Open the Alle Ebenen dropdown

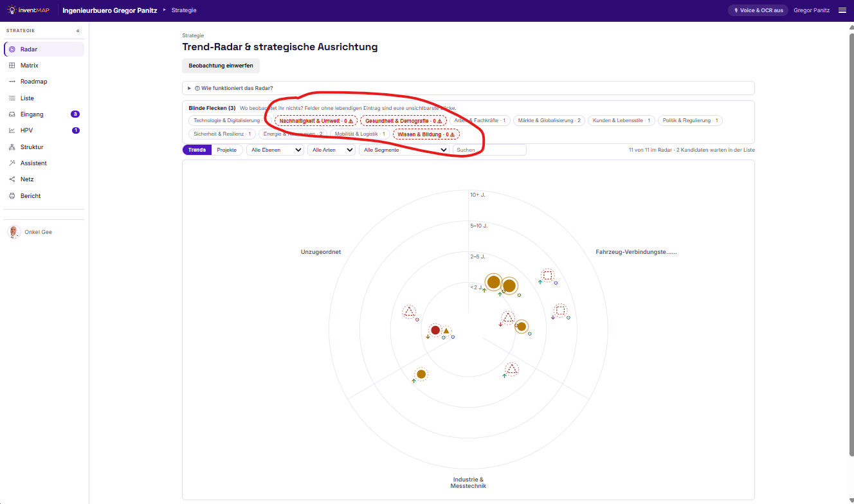[275, 150]
